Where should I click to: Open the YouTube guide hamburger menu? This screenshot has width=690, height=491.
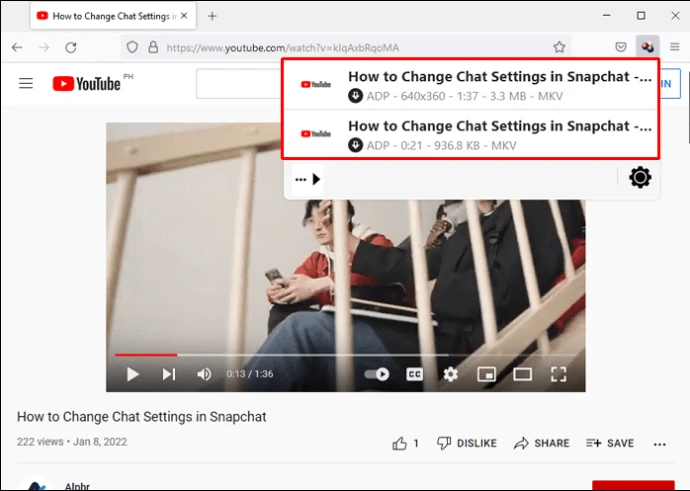[x=26, y=83]
